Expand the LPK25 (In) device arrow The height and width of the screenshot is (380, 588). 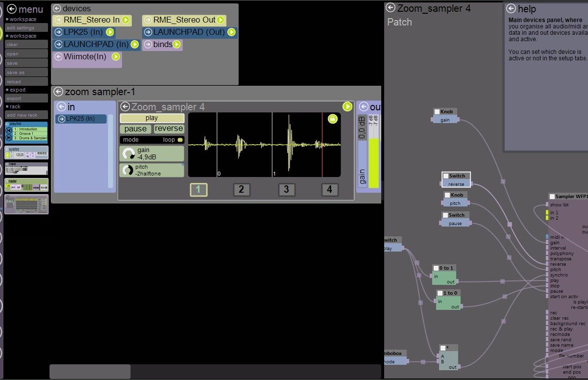click(x=58, y=32)
